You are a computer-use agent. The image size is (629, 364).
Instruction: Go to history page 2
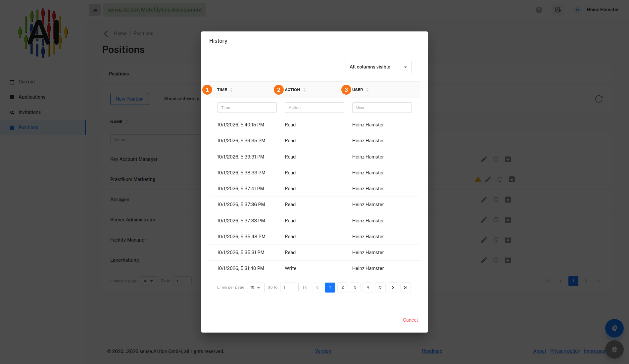343,287
